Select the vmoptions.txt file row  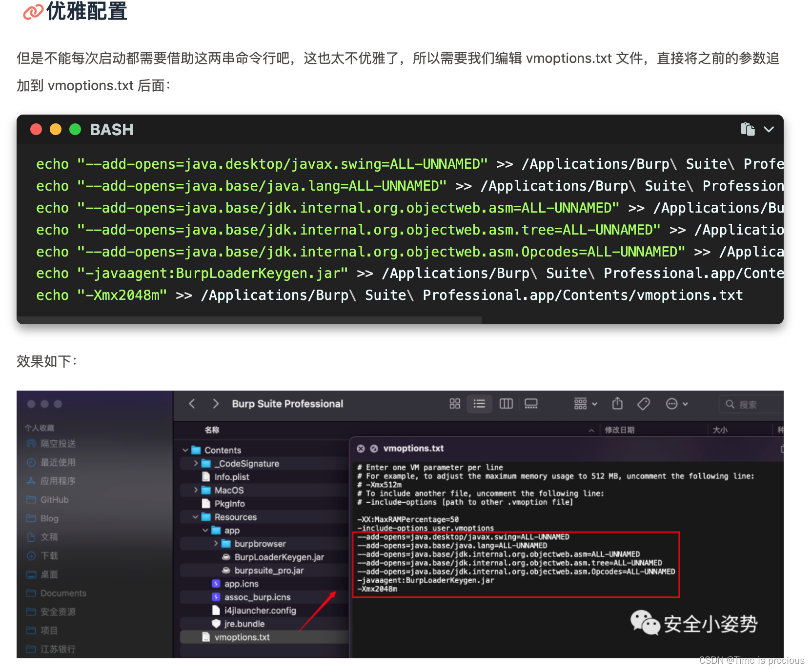pyautogui.click(x=264, y=637)
